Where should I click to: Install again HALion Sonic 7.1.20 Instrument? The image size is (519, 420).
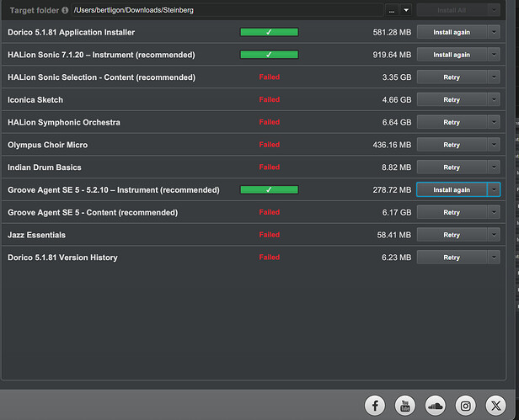[x=452, y=55]
